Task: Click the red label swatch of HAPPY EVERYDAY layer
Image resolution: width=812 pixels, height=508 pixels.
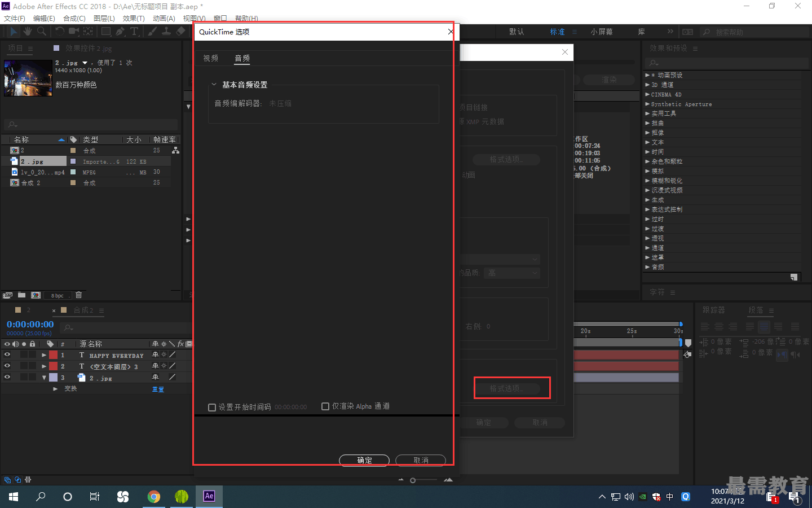Action: click(x=53, y=355)
